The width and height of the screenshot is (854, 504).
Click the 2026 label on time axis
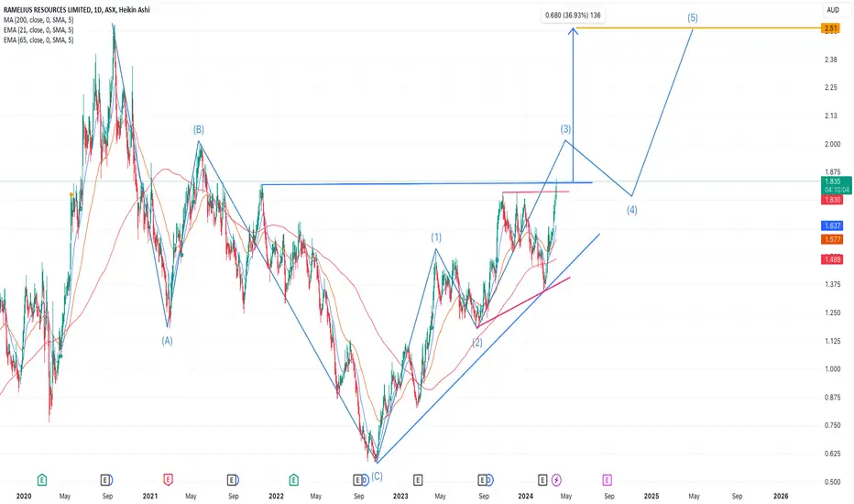[x=781, y=496]
